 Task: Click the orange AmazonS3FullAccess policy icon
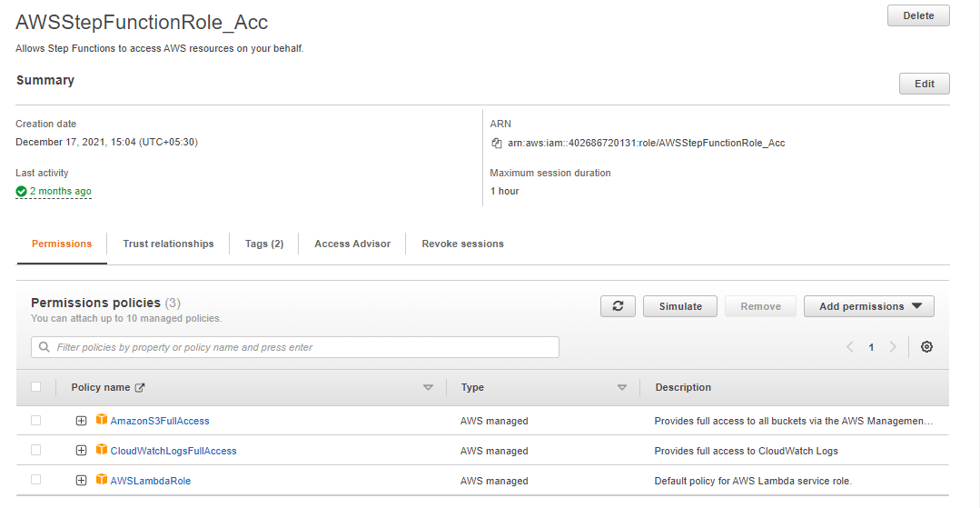coord(102,421)
